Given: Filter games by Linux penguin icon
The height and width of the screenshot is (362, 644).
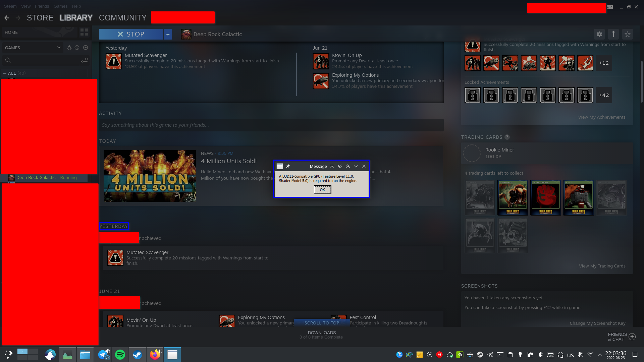Looking at the screenshot, I should click(x=69, y=48).
